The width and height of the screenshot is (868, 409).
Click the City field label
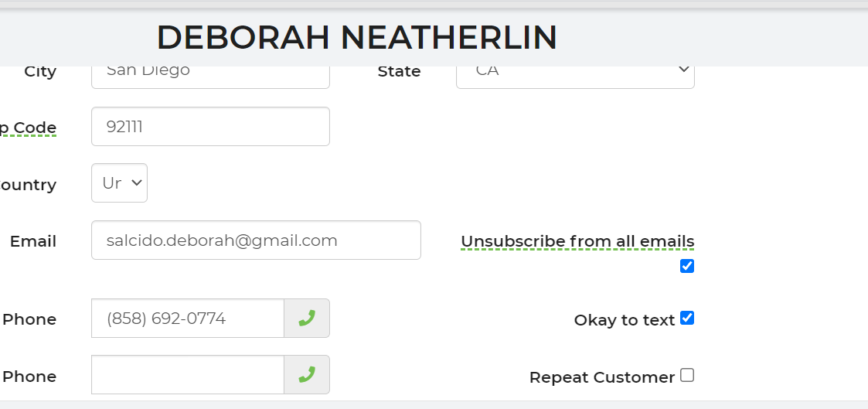(x=40, y=71)
